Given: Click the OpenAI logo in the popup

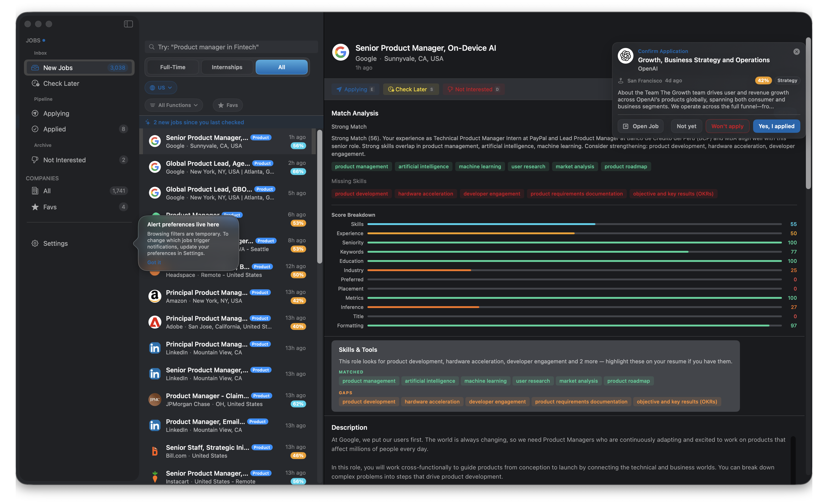Looking at the screenshot, I should (625, 56).
